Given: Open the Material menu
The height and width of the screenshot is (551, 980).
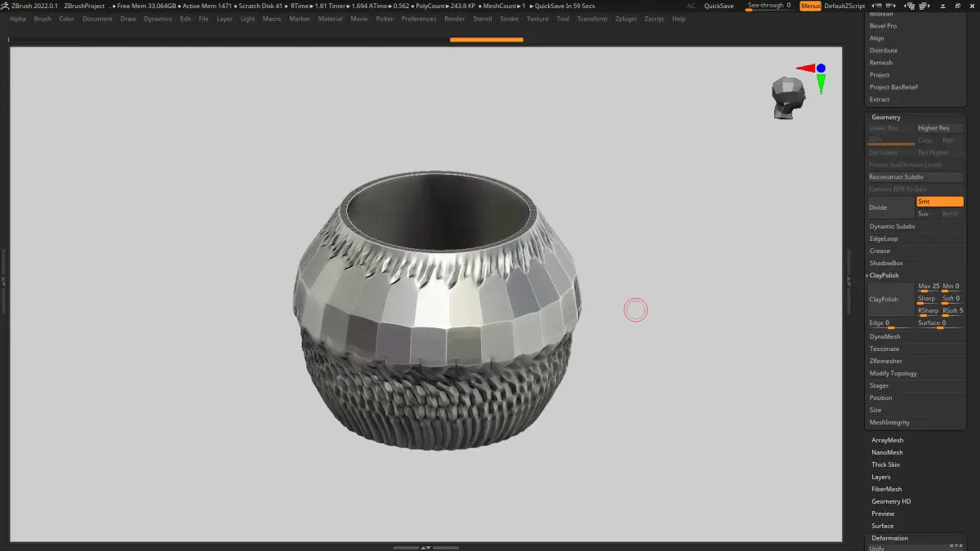Looking at the screenshot, I should [x=330, y=19].
